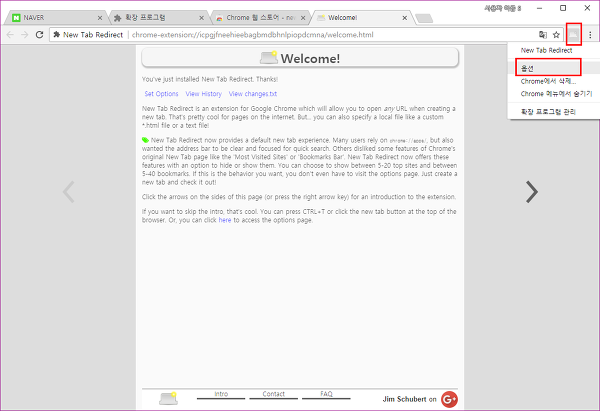Open the Set Options link

tap(161, 94)
